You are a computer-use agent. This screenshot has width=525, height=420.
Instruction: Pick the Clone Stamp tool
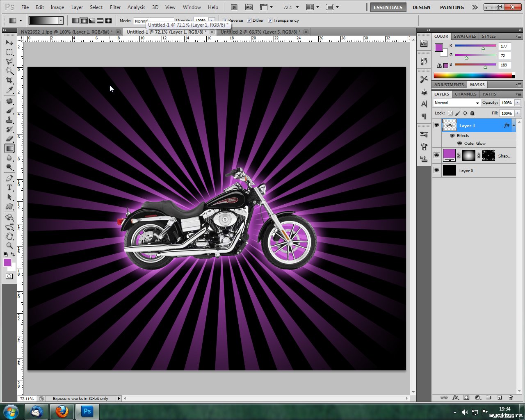(x=9, y=120)
